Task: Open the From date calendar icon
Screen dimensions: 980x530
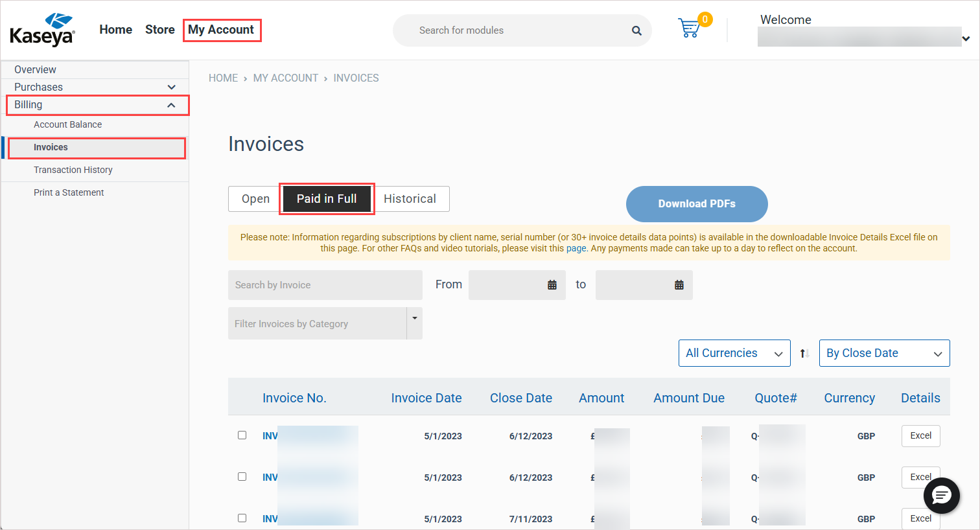Action: click(x=552, y=285)
